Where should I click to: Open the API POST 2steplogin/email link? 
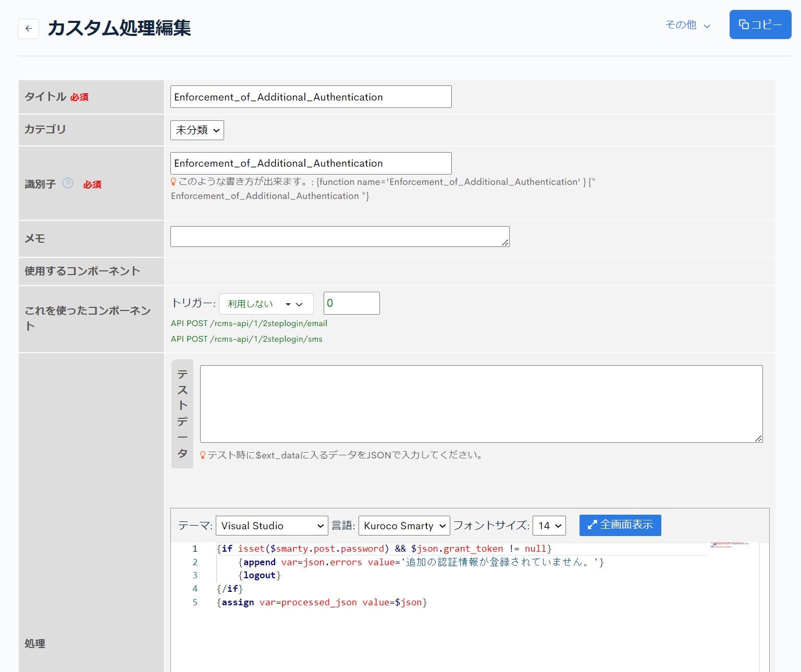[x=249, y=323]
